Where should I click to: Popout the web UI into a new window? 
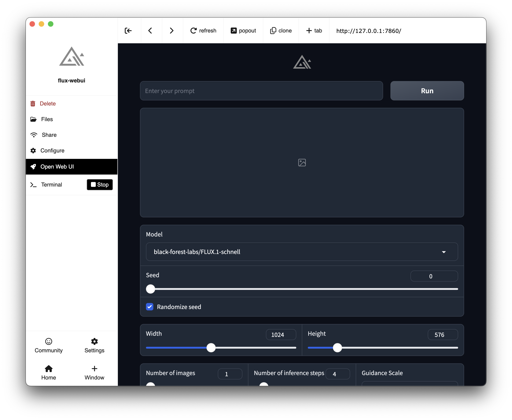(x=243, y=30)
